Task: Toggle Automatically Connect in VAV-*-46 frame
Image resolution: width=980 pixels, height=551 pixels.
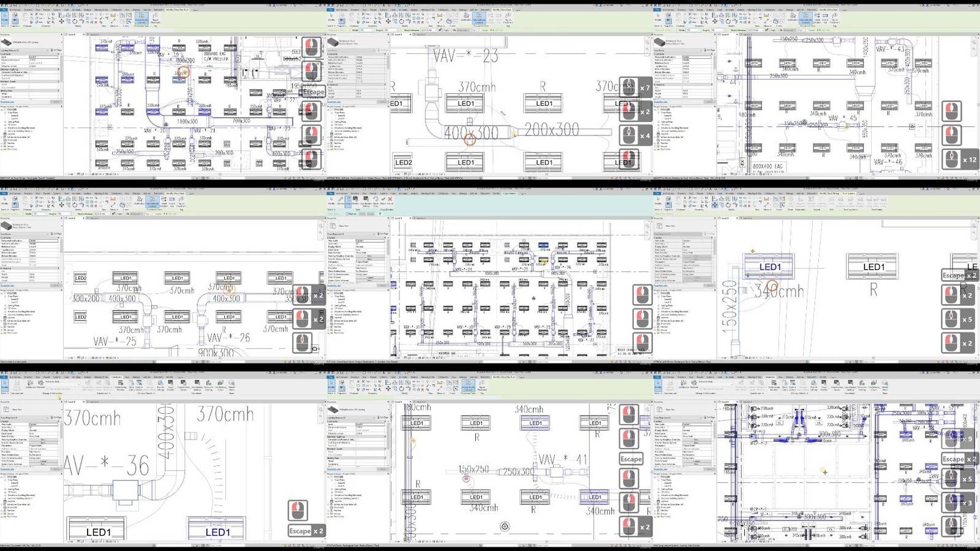Action: (x=805, y=20)
